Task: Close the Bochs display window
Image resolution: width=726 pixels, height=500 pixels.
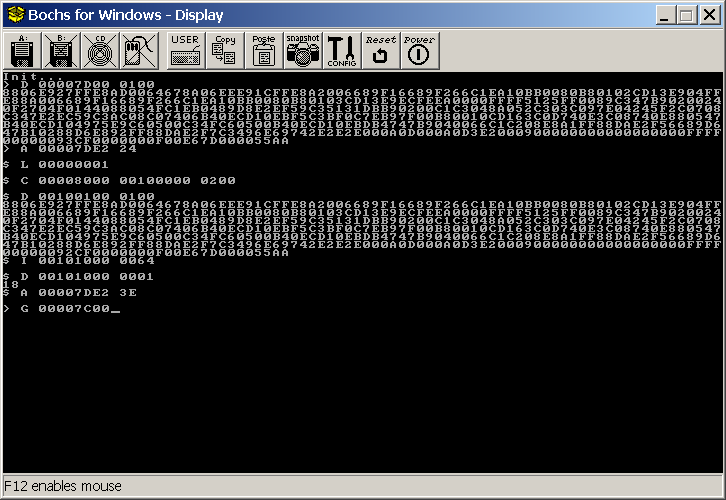Action: 709,15
